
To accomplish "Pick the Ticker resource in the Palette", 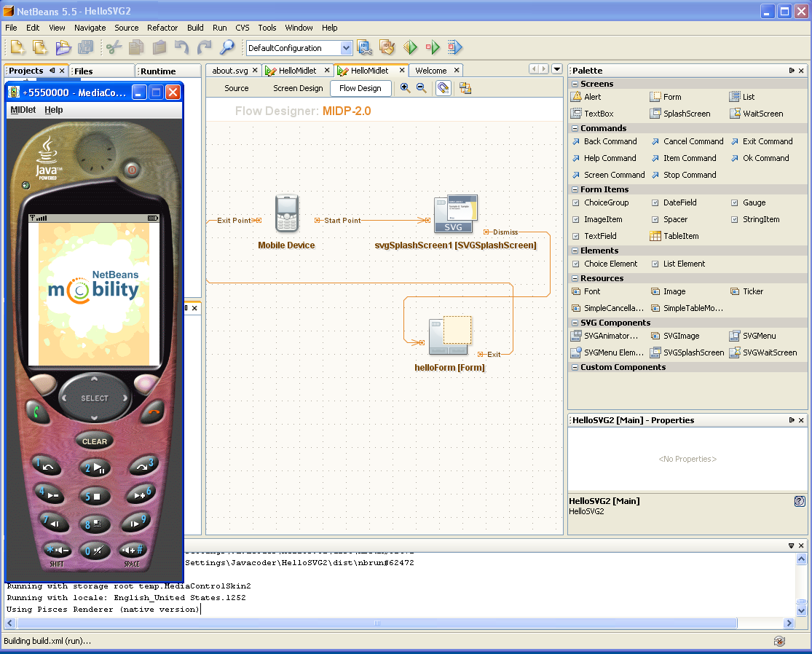I will pos(746,291).
